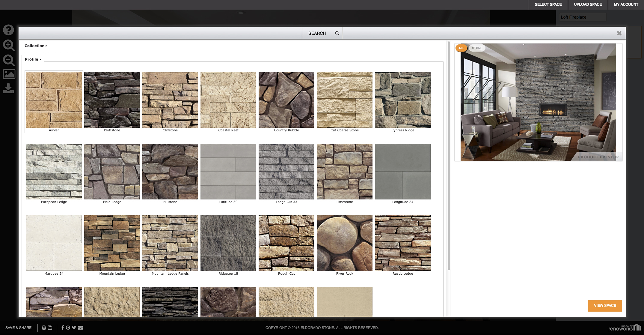Share via the Pinterest icon
The height and width of the screenshot is (335, 644).
point(68,328)
